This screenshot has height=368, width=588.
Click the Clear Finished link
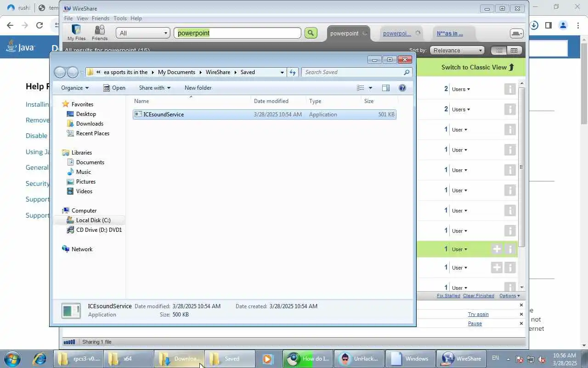479,296
